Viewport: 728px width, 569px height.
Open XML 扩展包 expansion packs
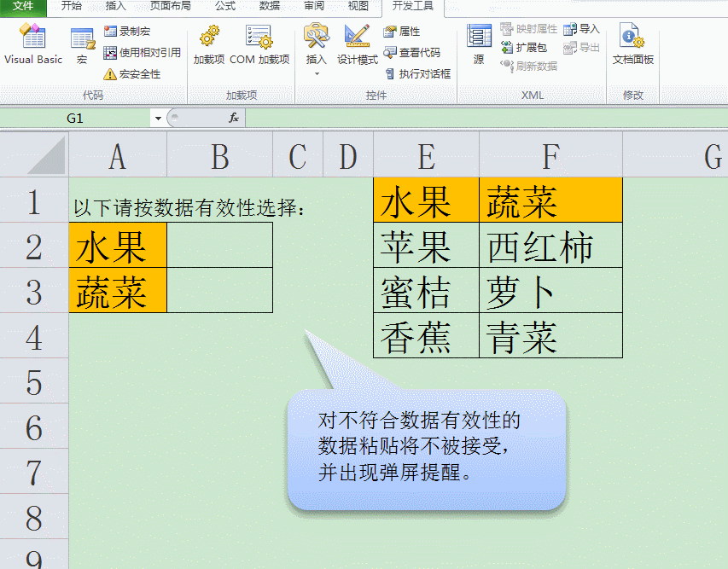point(524,47)
